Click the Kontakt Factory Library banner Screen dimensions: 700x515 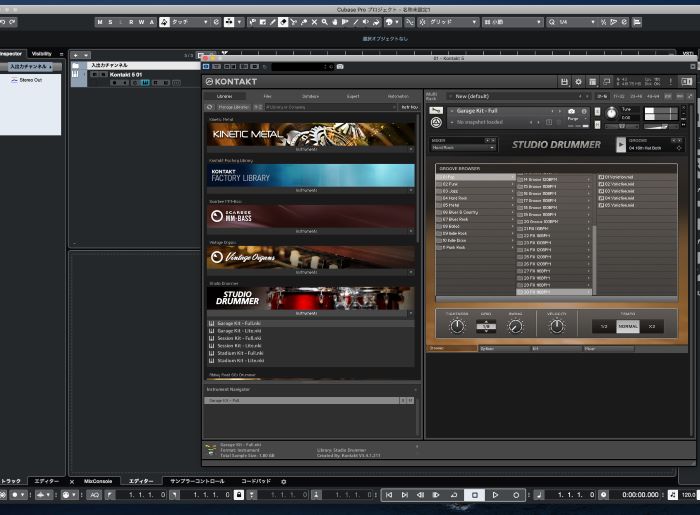pyautogui.click(x=310, y=176)
